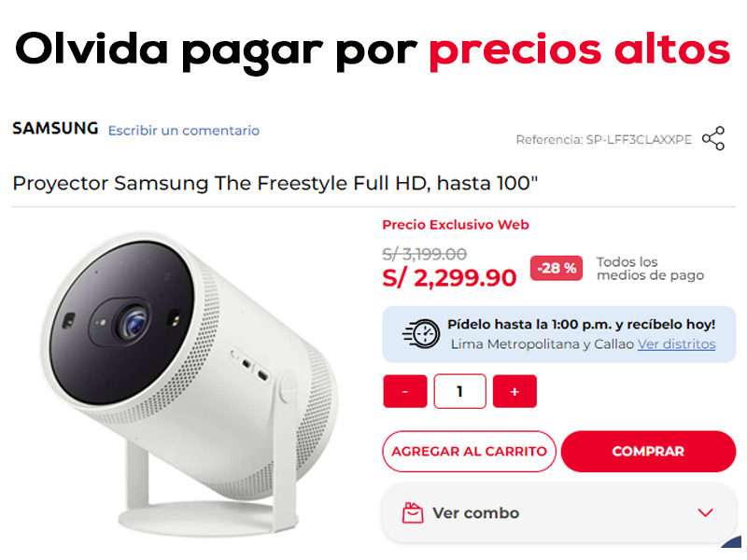Click the quantity input field showing 1
The height and width of the screenshot is (560, 747).
point(459,391)
